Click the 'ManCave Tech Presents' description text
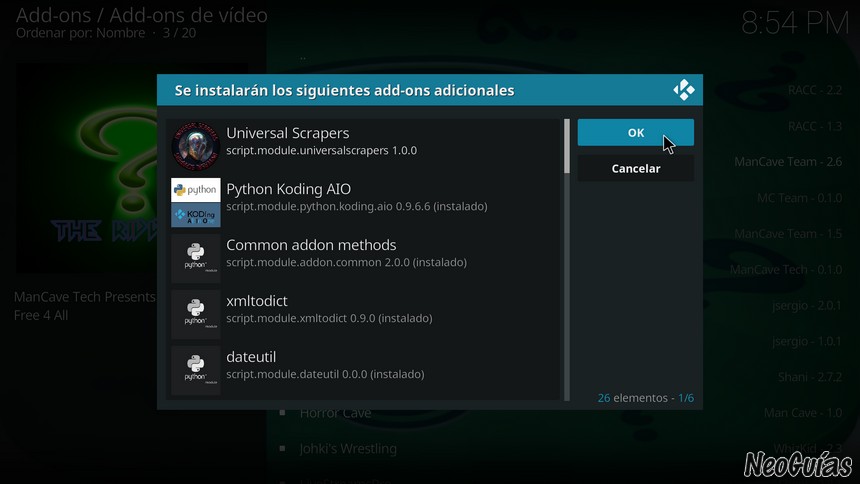Screen dimensions: 860x484 click(84, 297)
